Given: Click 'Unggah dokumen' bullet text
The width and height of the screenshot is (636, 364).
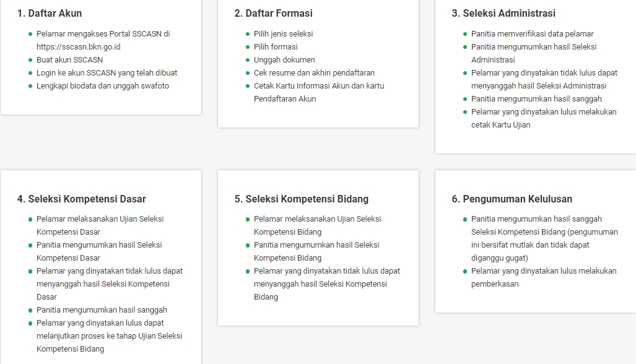Looking at the screenshot, I should click(x=284, y=60).
